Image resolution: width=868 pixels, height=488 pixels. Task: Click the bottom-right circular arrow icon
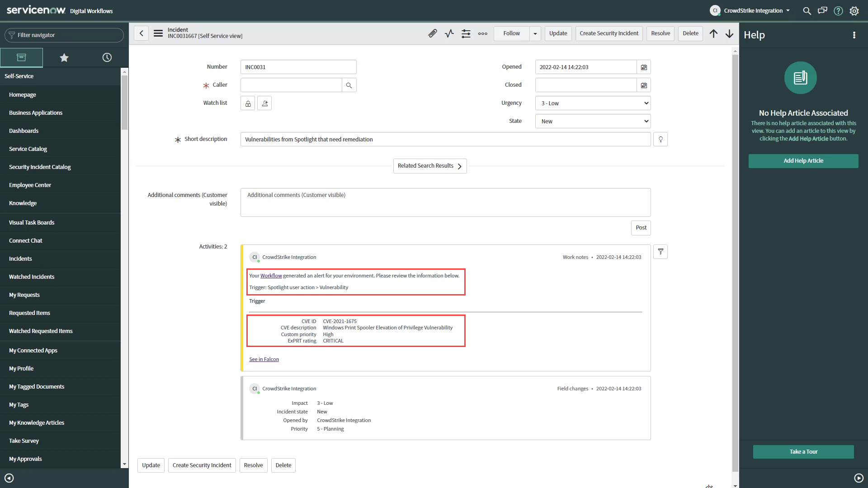pos(859,478)
